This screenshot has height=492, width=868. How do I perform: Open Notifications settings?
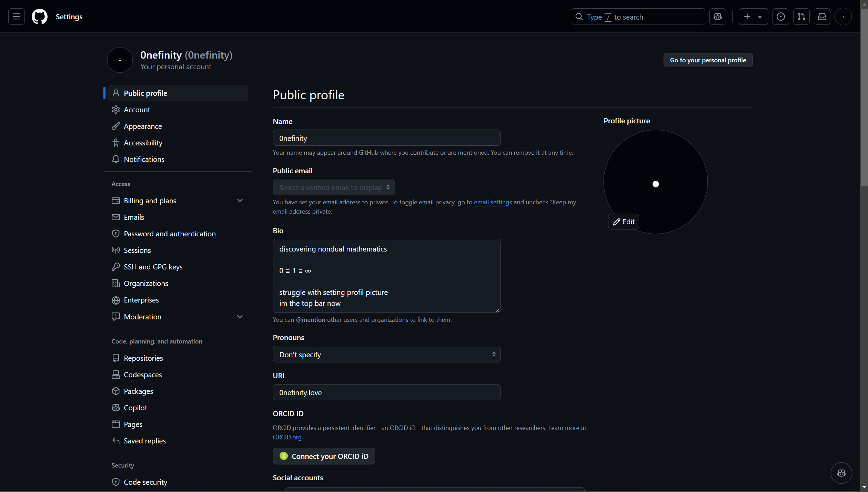click(x=178, y=159)
